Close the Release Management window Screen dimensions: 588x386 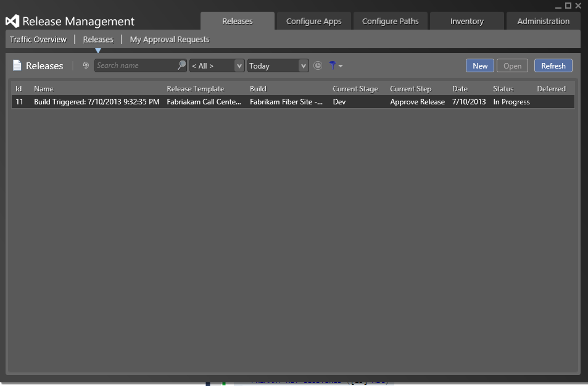pos(578,6)
